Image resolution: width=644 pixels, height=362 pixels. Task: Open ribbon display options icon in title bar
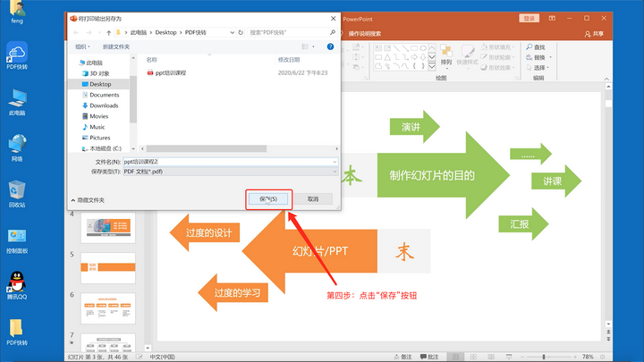(x=552, y=19)
